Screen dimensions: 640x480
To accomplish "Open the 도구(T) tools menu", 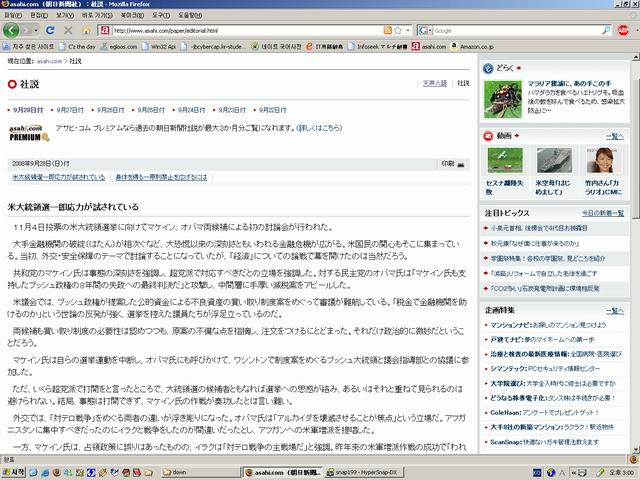I will [161, 15].
